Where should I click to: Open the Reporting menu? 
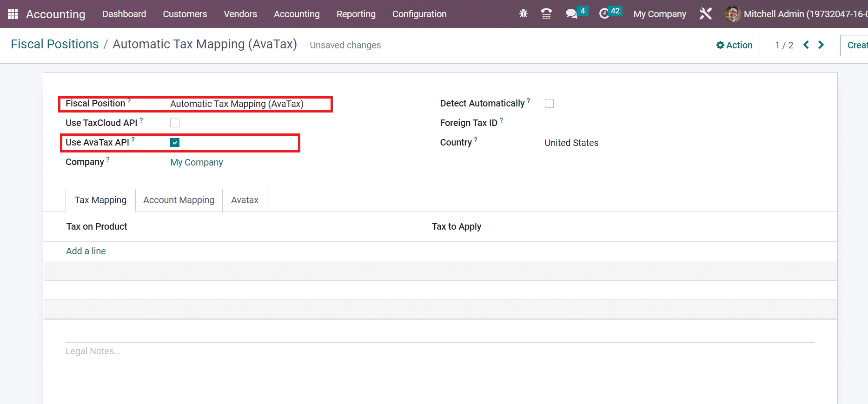(x=356, y=14)
